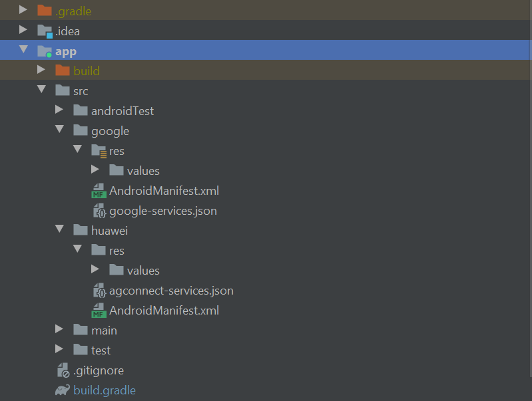The image size is (532, 401).
Task: Select the huawei flavor folder name
Action: click(110, 231)
